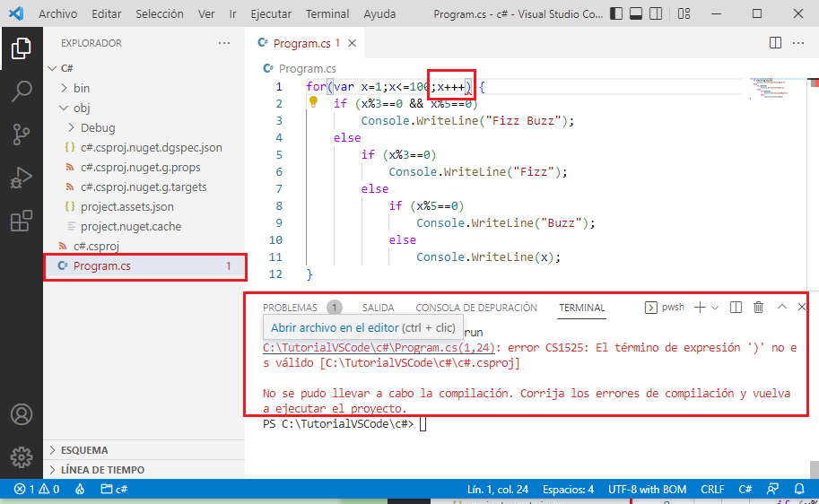Collapse the C# root folder
This screenshot has width=819, height=504.
click(x=144, y=68)
